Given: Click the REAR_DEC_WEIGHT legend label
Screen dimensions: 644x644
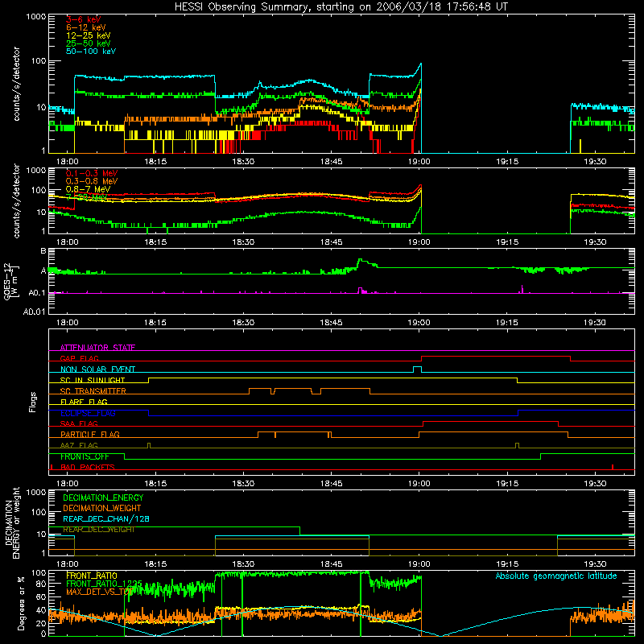Looking at the screenshot, I should (x=99, y=530).
